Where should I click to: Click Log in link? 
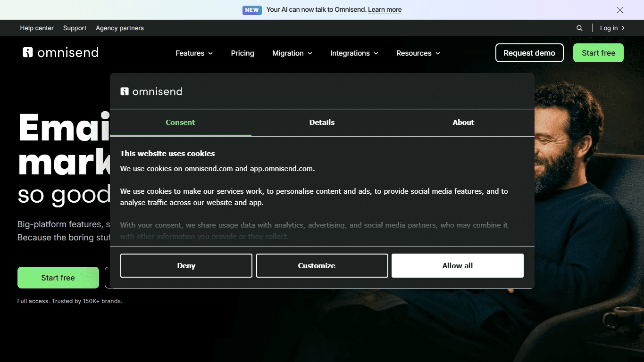point(612,28)
